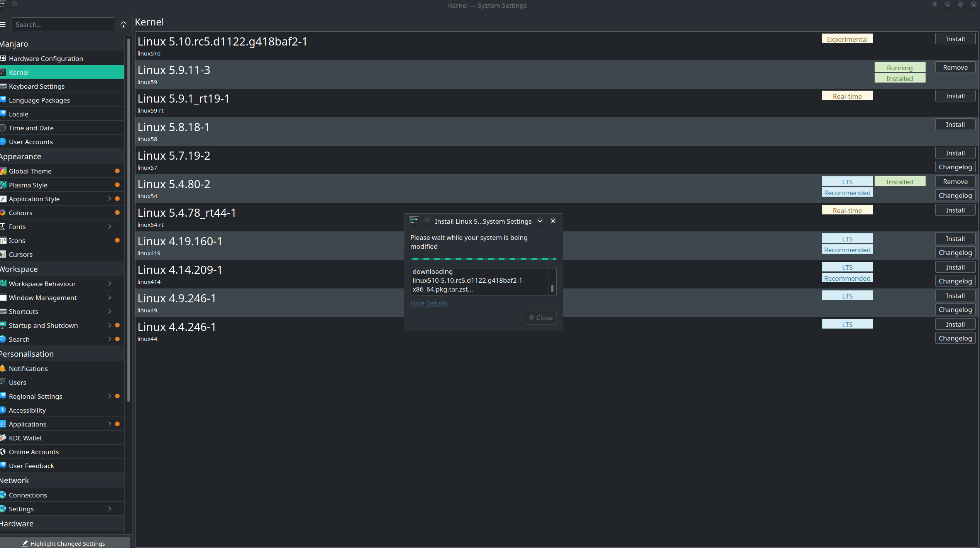Click the Global Theme icon

[3, 171]
